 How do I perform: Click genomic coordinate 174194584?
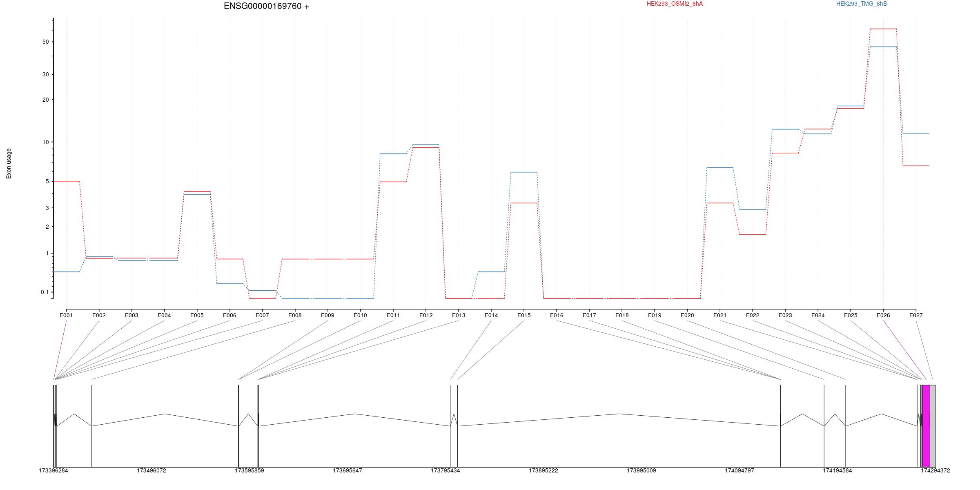(x=837, y=471)
